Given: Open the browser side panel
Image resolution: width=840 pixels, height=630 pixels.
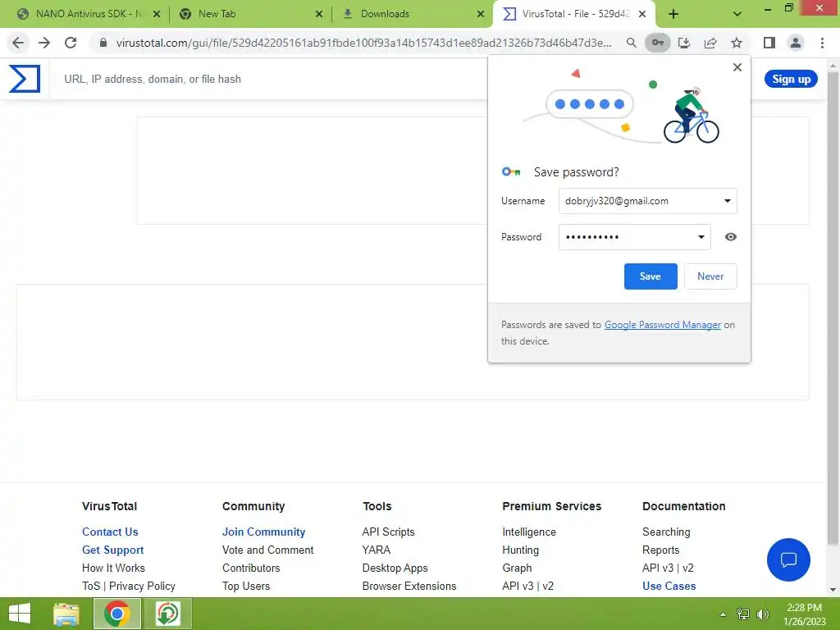Looking at the screenshot, I should [x=769, y=43].
